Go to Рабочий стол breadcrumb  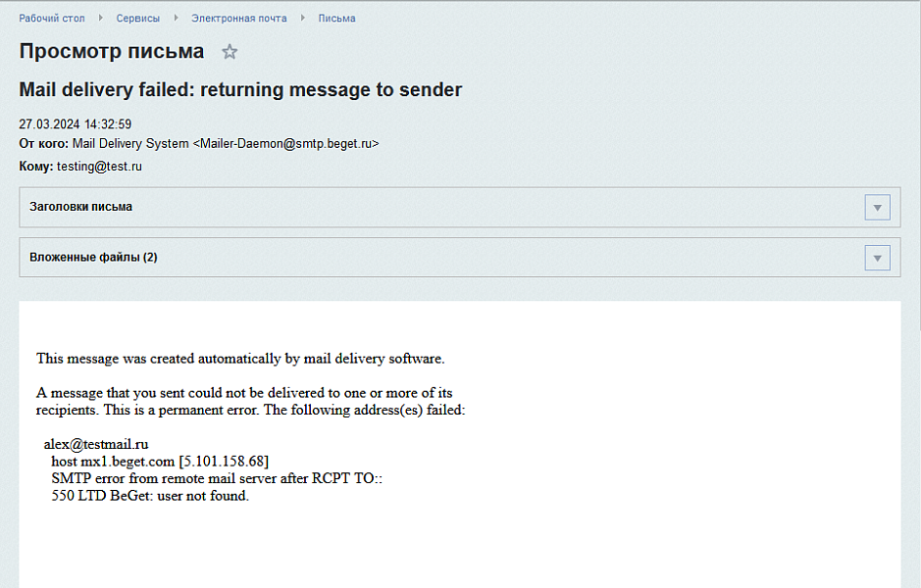(52, 19)
